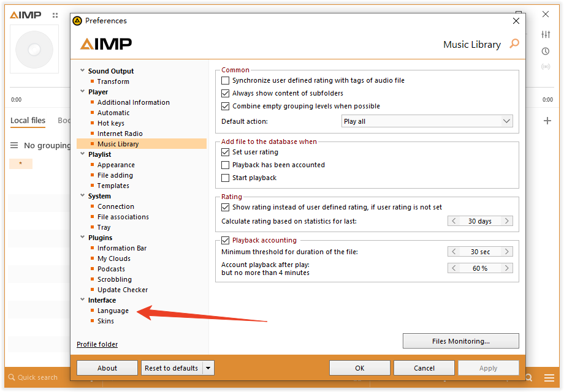Select File adding in the tree

click(115, 175)
